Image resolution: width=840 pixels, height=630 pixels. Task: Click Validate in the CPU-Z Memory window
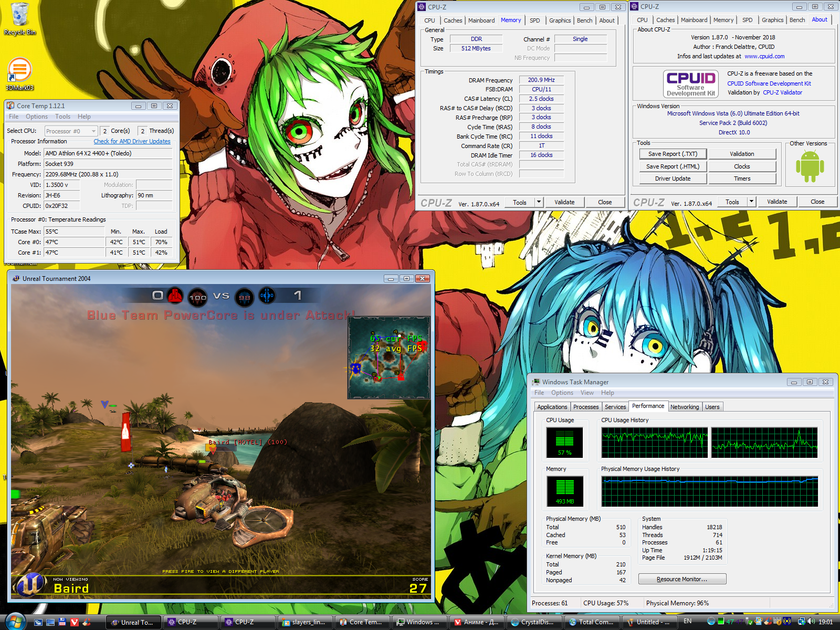point(564,202)
